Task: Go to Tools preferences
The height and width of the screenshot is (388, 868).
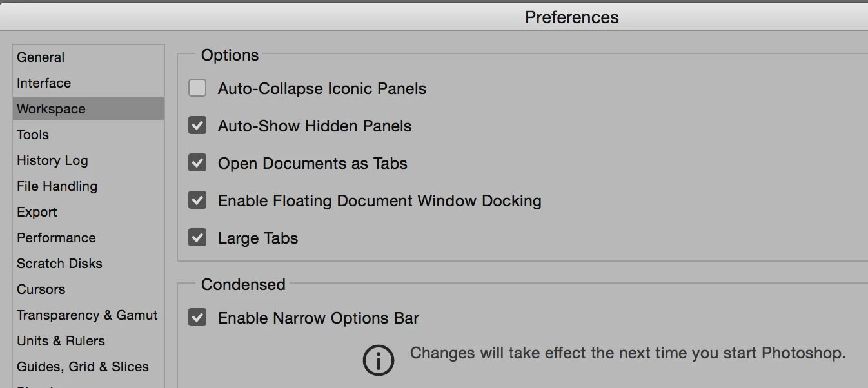Action: (33, 135)
